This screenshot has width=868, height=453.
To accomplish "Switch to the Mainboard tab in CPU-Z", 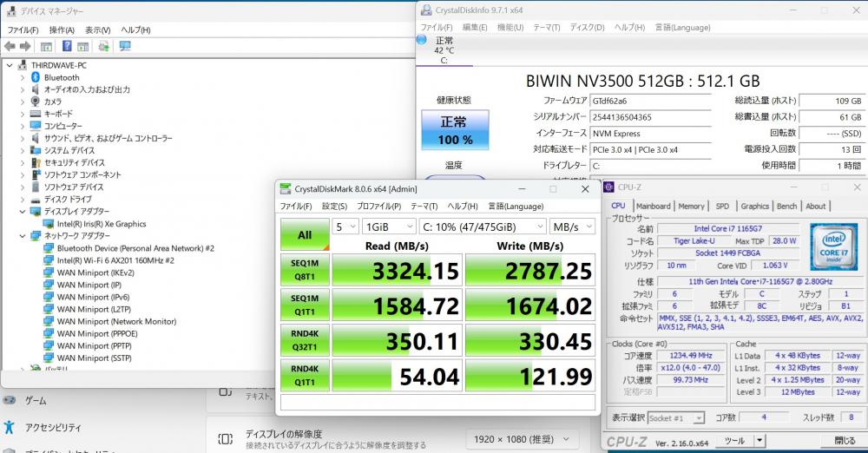I will (653, 206).
